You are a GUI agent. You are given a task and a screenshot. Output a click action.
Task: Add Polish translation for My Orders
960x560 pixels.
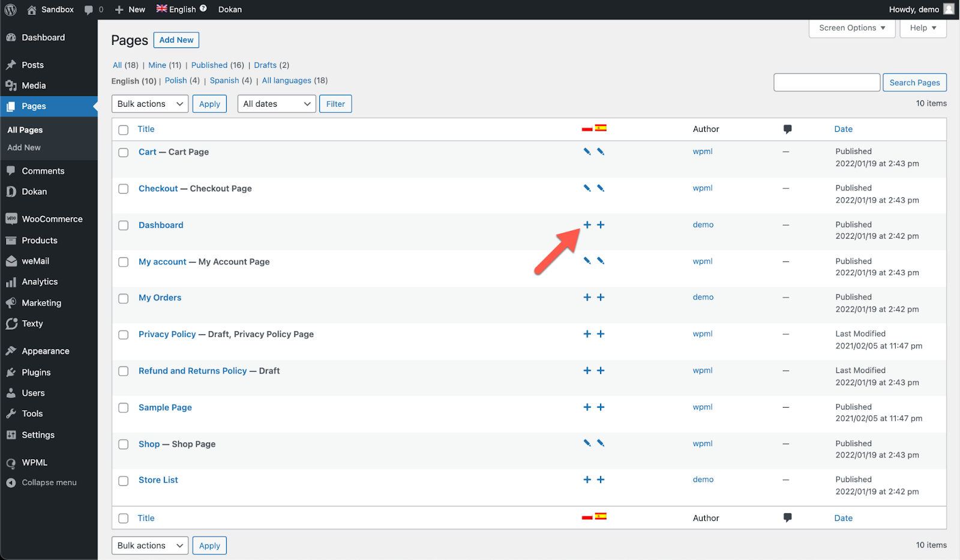(587, 297)
